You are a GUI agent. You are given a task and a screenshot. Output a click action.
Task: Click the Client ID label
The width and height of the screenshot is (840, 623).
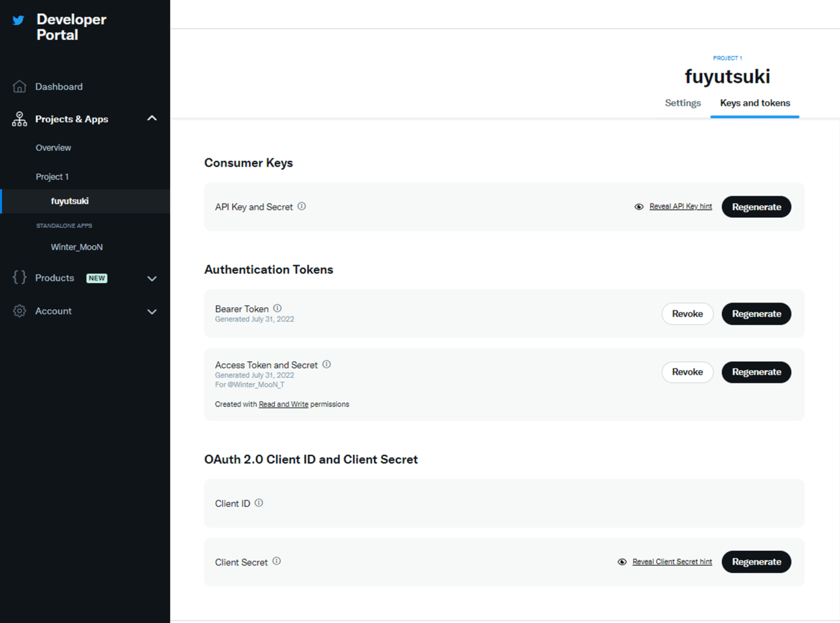[x=233, y=504]
